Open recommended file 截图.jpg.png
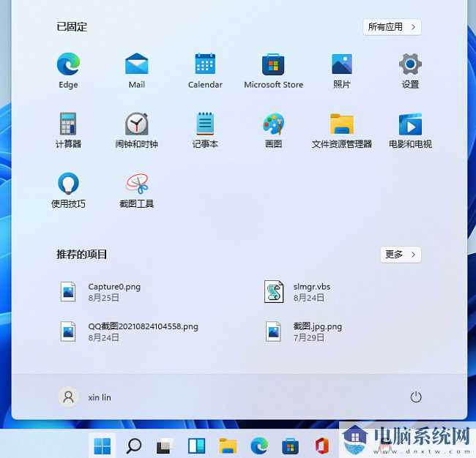476x458 pixels. click(x=304, y=331)
